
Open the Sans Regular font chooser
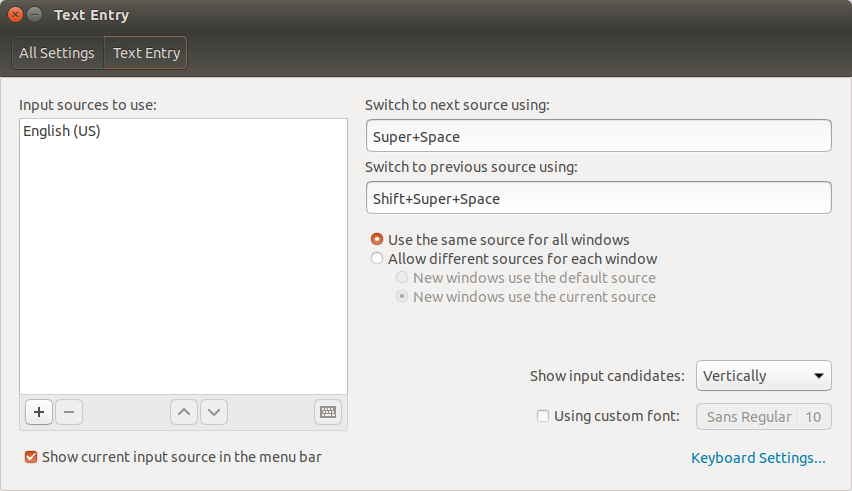click(x=763, y=417)
